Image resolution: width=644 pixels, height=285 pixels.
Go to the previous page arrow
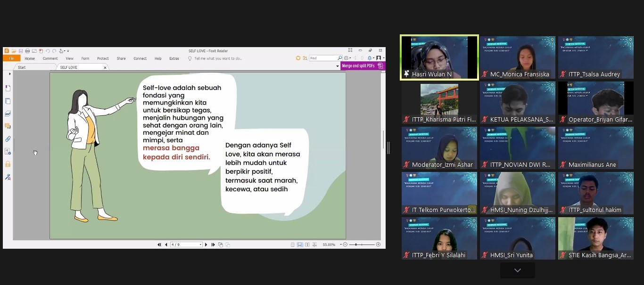[166, 244]
